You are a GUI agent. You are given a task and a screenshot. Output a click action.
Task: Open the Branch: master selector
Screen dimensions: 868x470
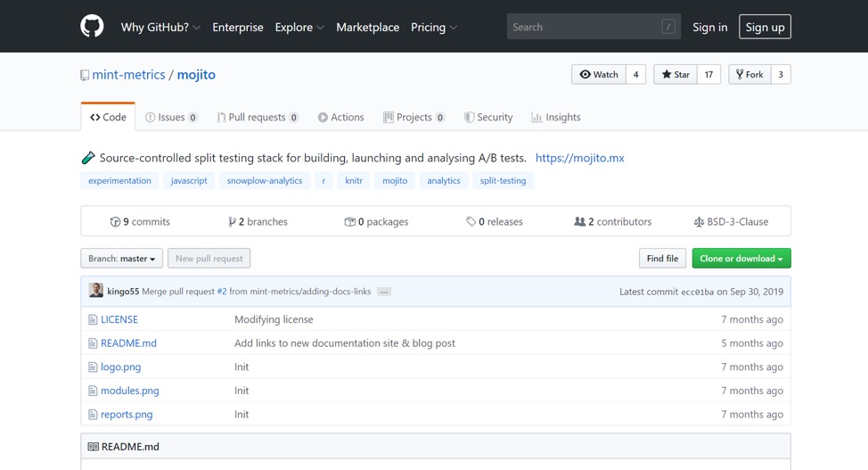[x=122, y=259]
